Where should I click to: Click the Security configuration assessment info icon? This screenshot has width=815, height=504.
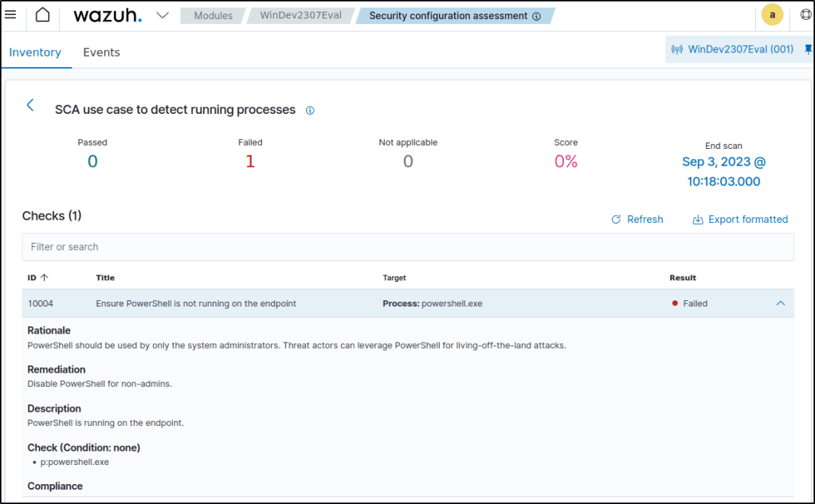[x=536, y=16]
